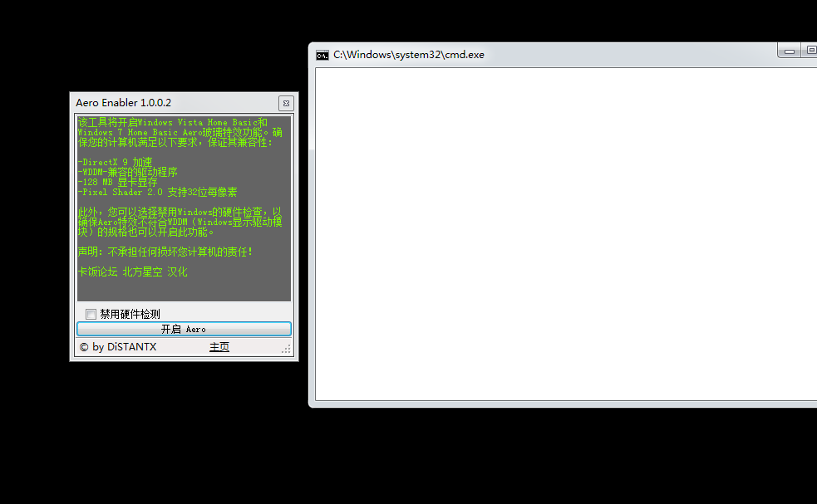The width and height of the screenshot is (817, 504).
Task: Click the 卡饭论坛 北方星空 汉化 credit line
Action: tap(133, 272)
